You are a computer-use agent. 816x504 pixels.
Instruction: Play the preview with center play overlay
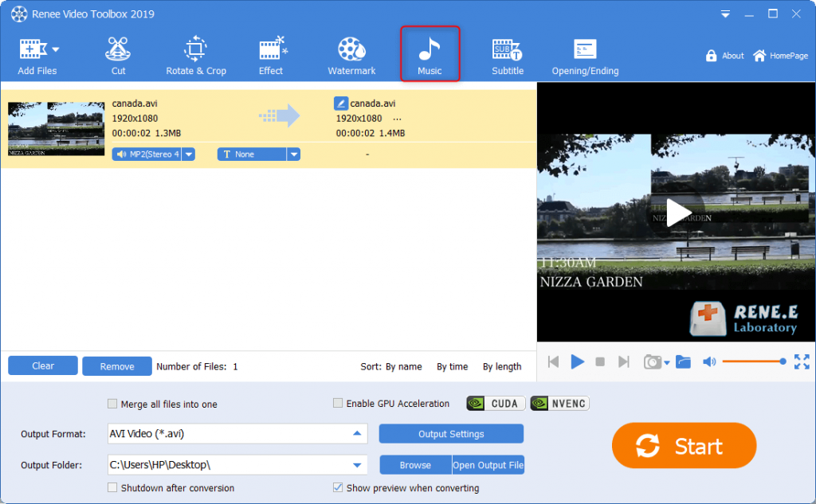[x=677, y=213]
